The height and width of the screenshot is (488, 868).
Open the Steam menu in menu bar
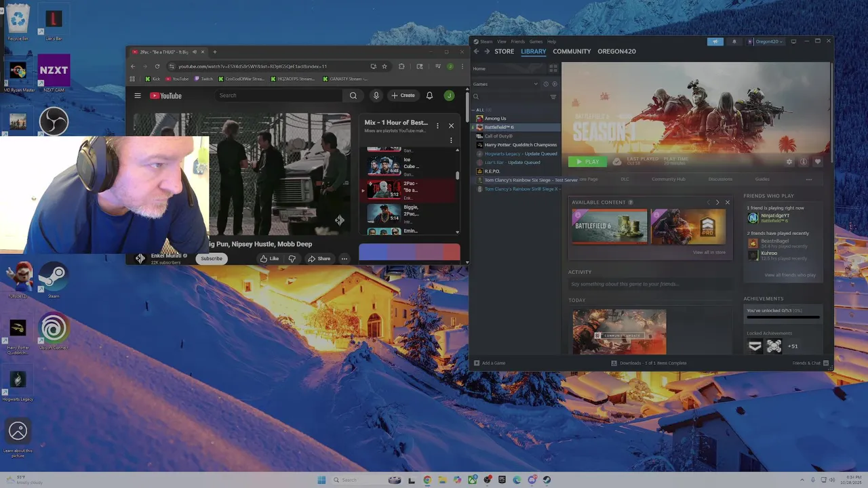coord(486,41)
